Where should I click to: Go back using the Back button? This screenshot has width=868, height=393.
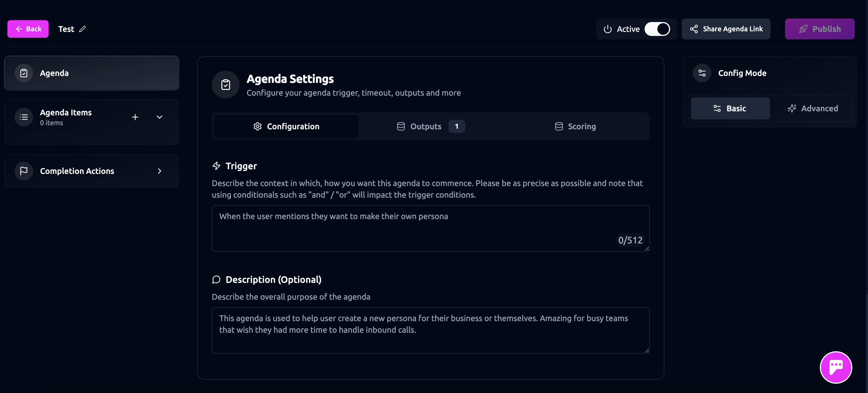tap(28, 29)
